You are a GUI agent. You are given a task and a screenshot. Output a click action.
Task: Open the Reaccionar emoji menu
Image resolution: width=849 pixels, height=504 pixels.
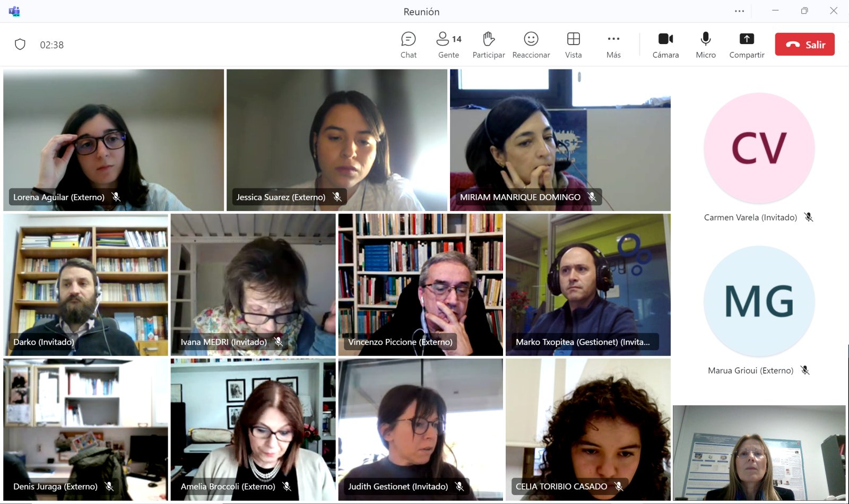(x=531, y=45)
